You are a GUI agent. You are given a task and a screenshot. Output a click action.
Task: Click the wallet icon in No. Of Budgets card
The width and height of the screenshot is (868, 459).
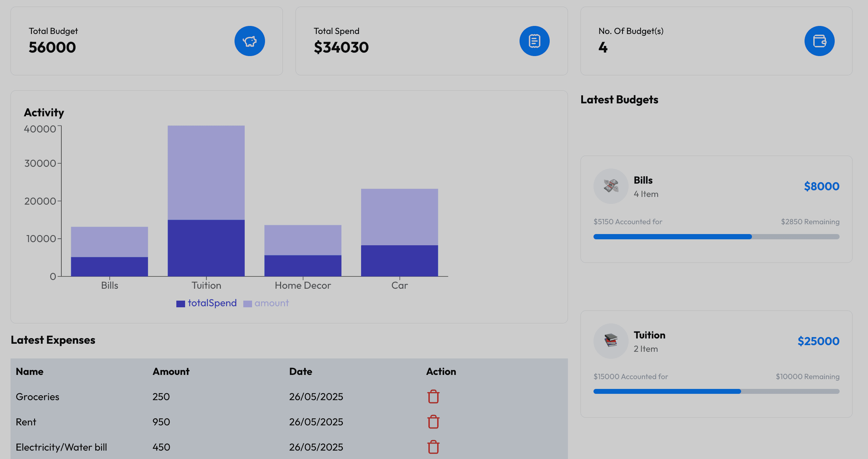[x=819, y=41]
